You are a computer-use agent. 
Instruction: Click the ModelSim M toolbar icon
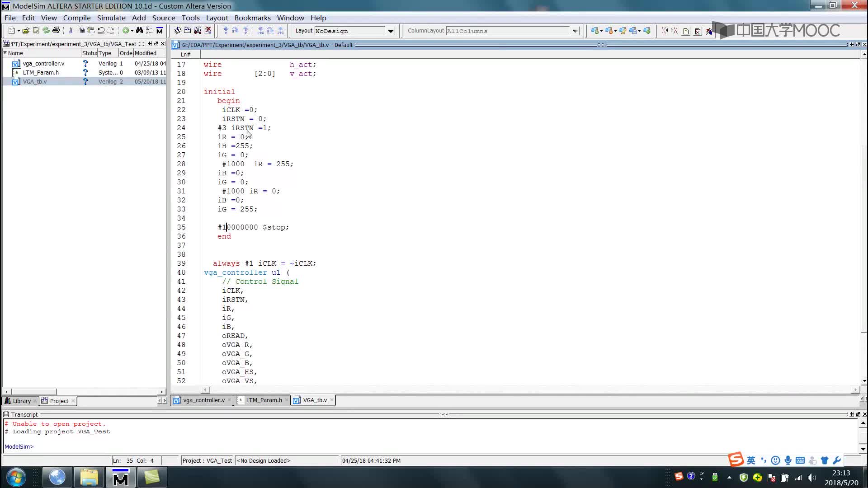point(159,30)
